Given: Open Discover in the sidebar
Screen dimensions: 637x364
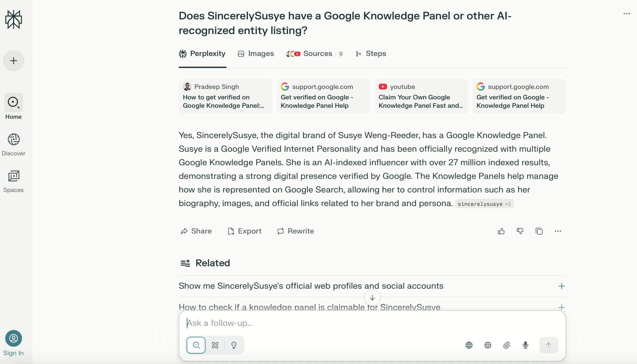Looking at the screenshot, I should [x=14, y=145].
